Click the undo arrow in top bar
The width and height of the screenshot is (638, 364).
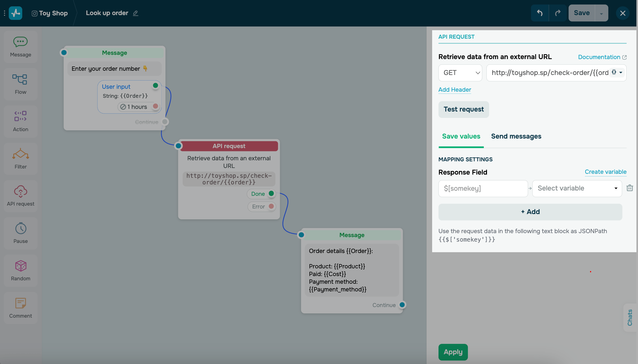coord(540,13)
